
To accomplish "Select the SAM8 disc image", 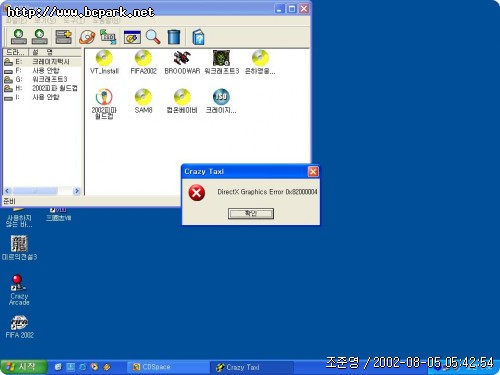I will point(143,101).
